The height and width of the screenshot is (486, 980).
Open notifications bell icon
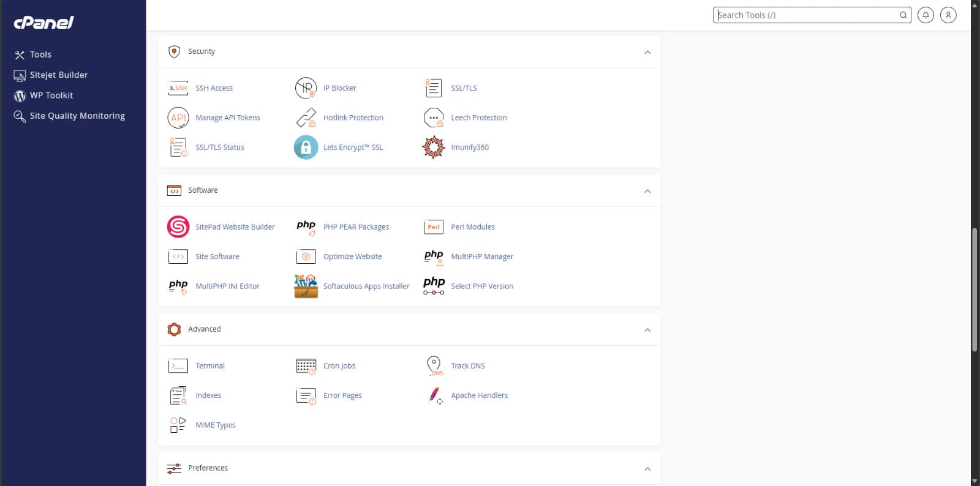click(925, 15)
